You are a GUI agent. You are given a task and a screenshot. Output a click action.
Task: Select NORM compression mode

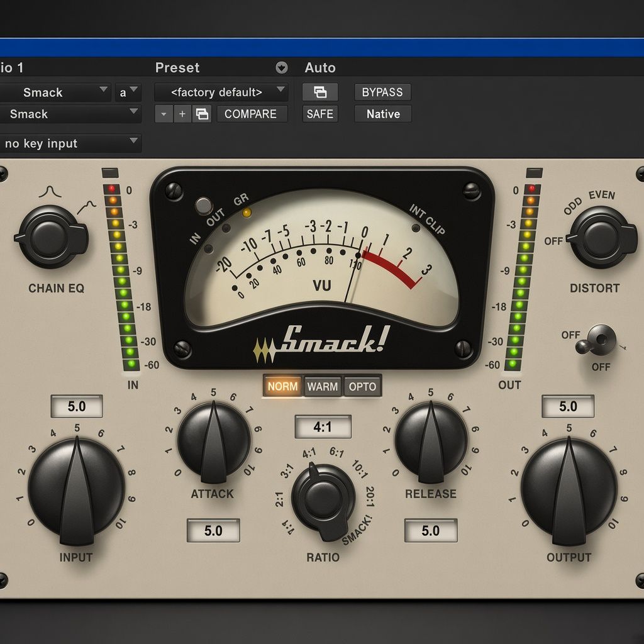pos(282,387)
